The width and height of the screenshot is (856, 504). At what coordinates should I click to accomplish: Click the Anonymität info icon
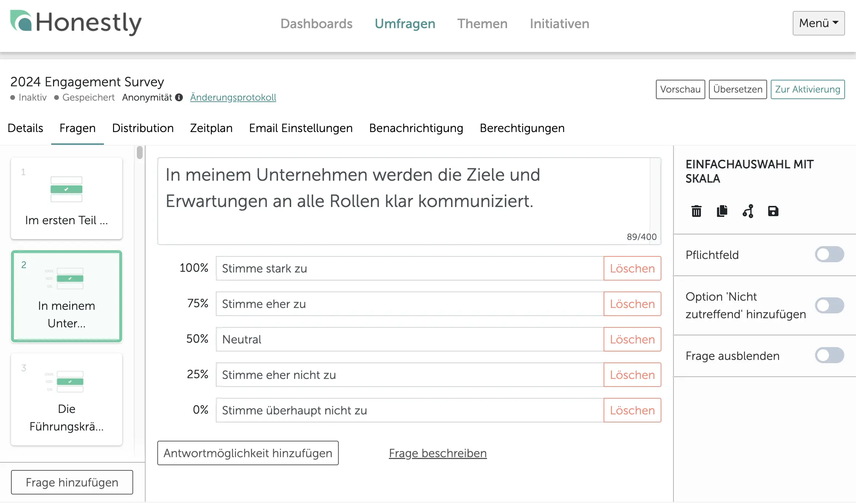coord(178,97)
